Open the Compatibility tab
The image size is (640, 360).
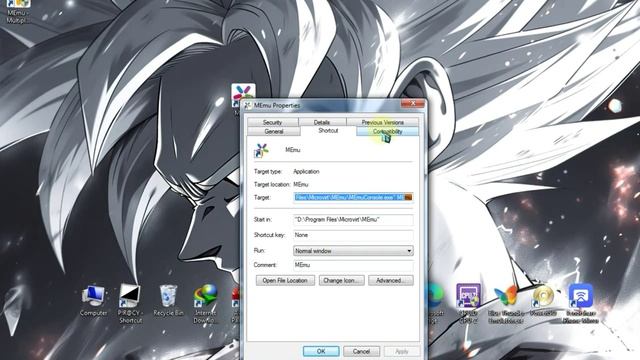pos(387,131)
